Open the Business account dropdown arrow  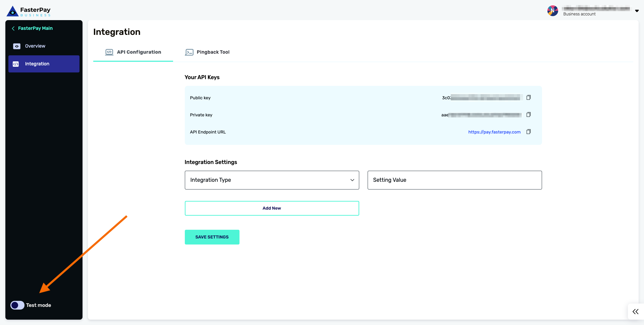(637, 11)
